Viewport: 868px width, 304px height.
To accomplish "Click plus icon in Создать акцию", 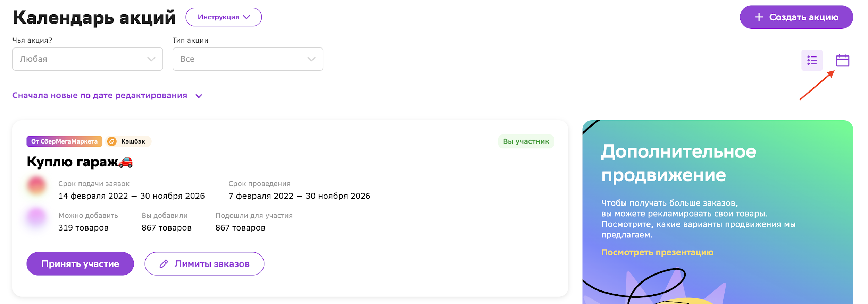I will [759, 17].
